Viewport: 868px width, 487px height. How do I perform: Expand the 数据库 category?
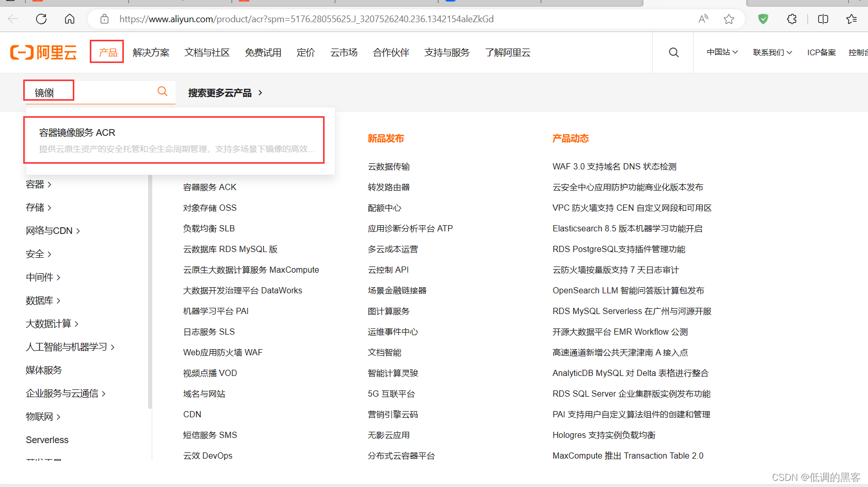[x=43, y=301]
